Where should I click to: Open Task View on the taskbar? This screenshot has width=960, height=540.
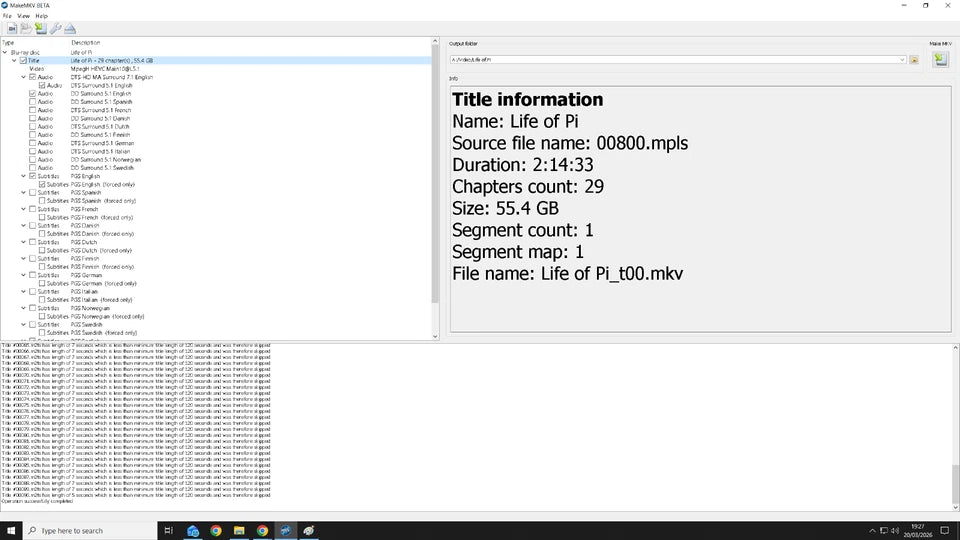pos(168,530)
